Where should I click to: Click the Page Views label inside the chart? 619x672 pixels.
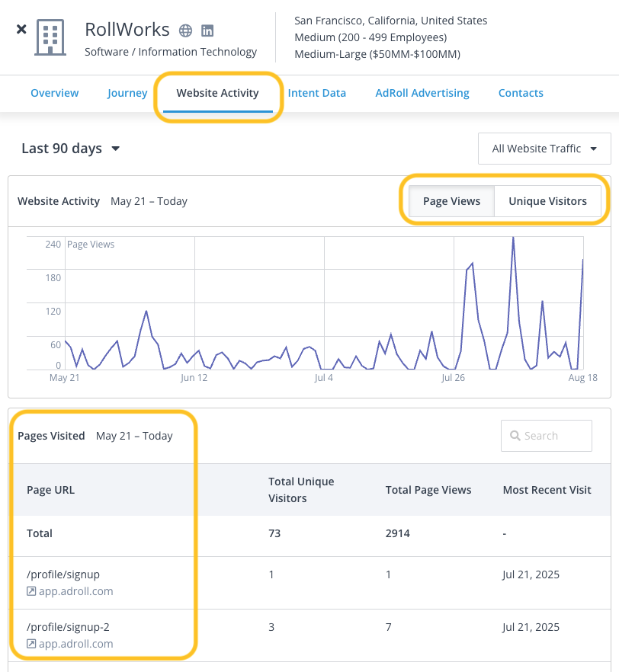[x=89, y=244]
